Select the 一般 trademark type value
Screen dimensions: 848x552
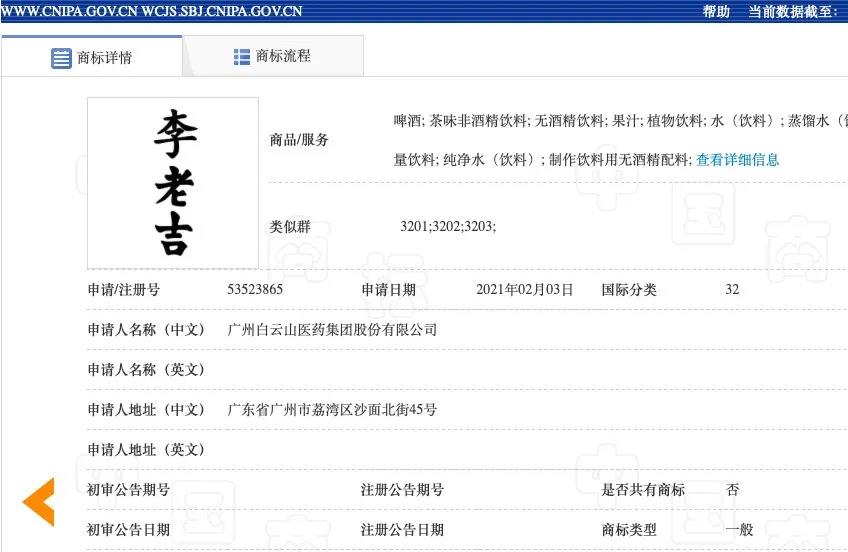click(739, 529)
